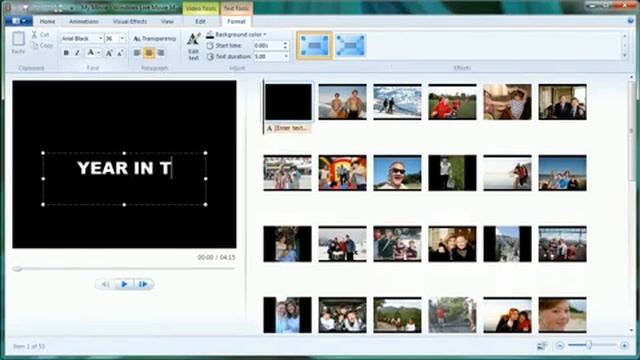Toggle Bold formatting
Viewport: 640px width, 360px height.
click(66, 53)
